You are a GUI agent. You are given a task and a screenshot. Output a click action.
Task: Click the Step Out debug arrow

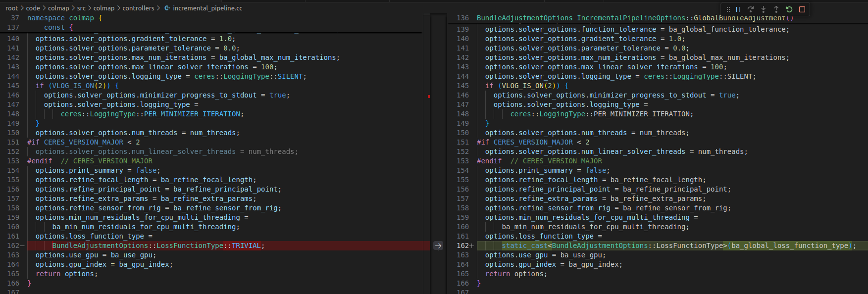pos(776,9)
